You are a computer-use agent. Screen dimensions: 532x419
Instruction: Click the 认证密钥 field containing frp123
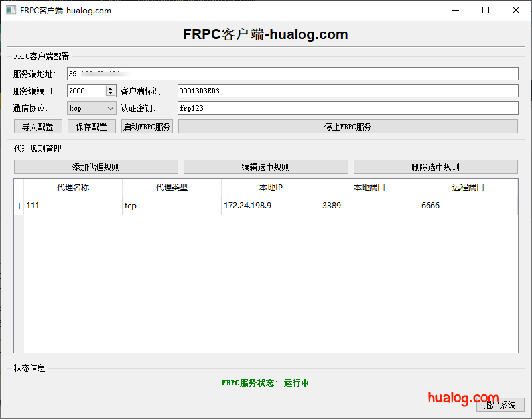point(347,108)
